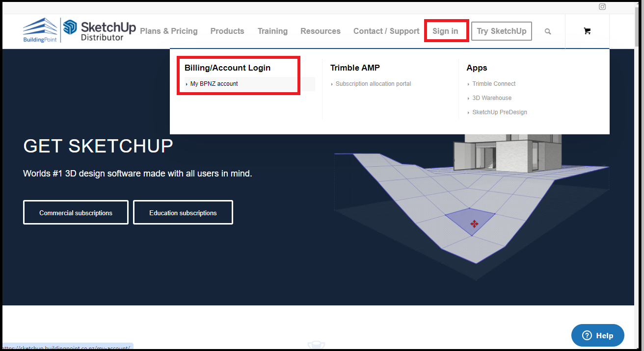Click the Commercial subscriptions button
The height and width of the screenshot is (351, 644).
point(76,213)
